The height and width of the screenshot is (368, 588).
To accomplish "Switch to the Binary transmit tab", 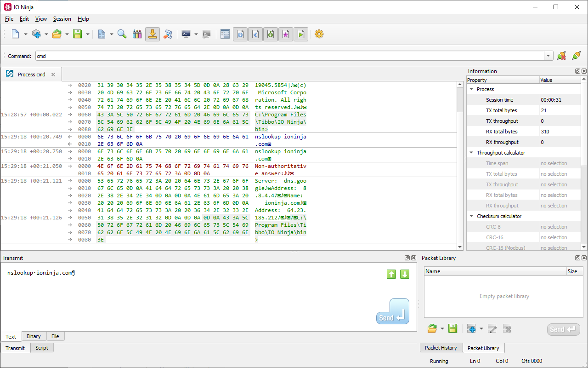I will coord(34,336).
